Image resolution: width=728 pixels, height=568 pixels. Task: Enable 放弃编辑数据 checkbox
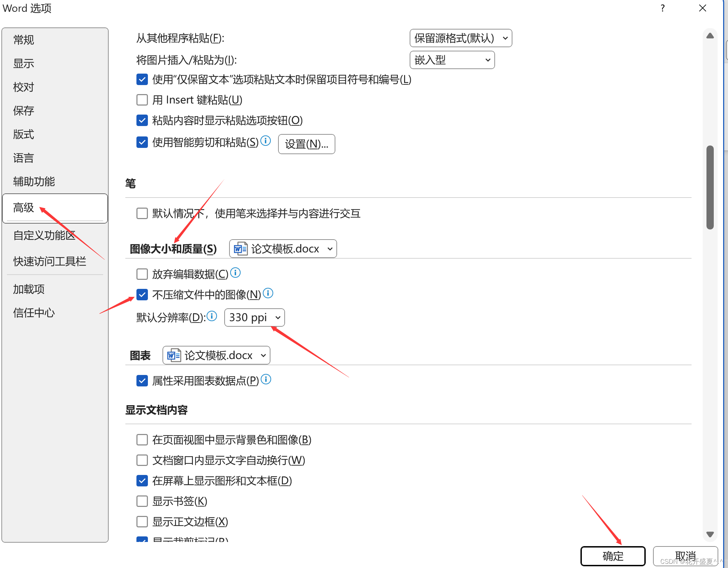142,274
